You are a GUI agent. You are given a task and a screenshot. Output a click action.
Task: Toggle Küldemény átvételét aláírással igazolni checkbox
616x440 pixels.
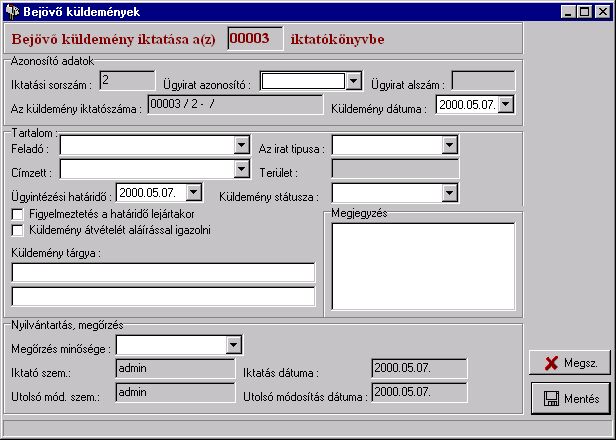coord(18,230)
